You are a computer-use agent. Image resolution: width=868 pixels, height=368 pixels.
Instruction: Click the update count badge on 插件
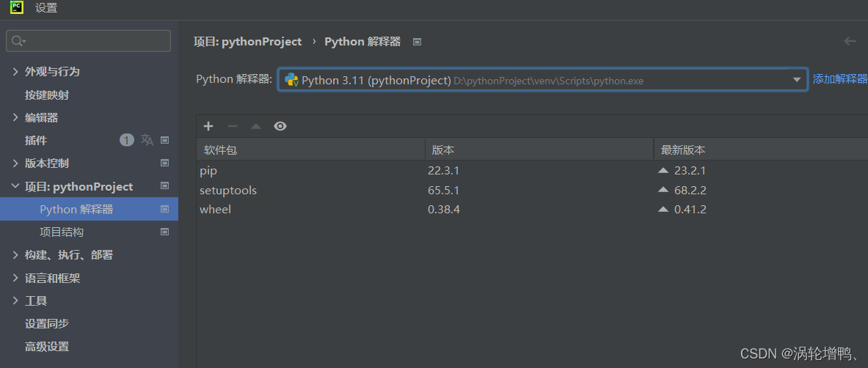point(127,140)
